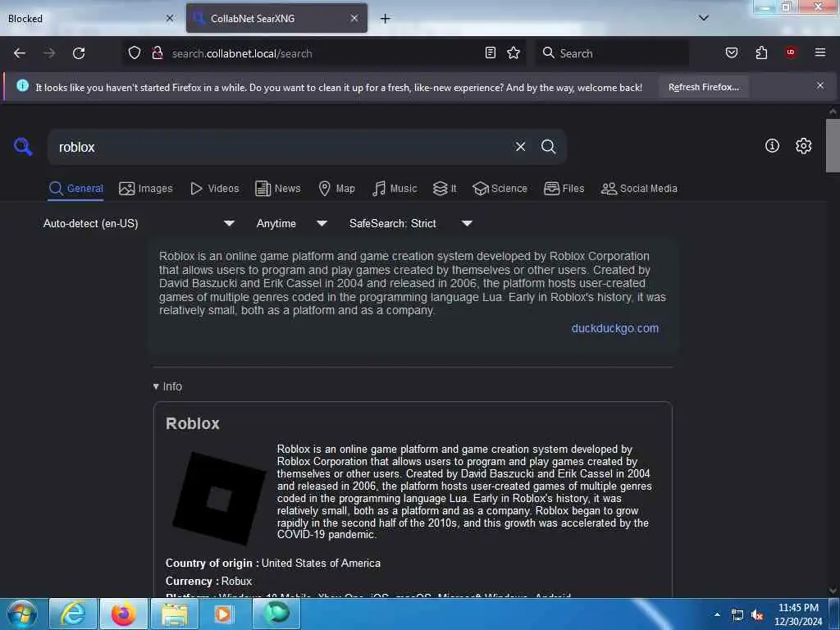The image size is (840, 630).
Task: Open the Auto-detect language dropdown
Action: coord(139,223)
